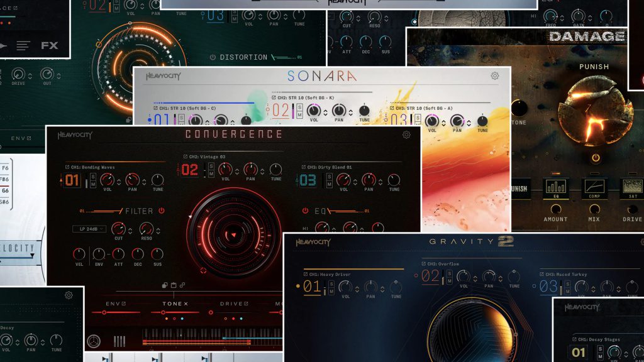Image resolution: width=644 pixels, height=362 pixels.
Task: Click the FX icon in teal window
Action: [x=49, y=45]
